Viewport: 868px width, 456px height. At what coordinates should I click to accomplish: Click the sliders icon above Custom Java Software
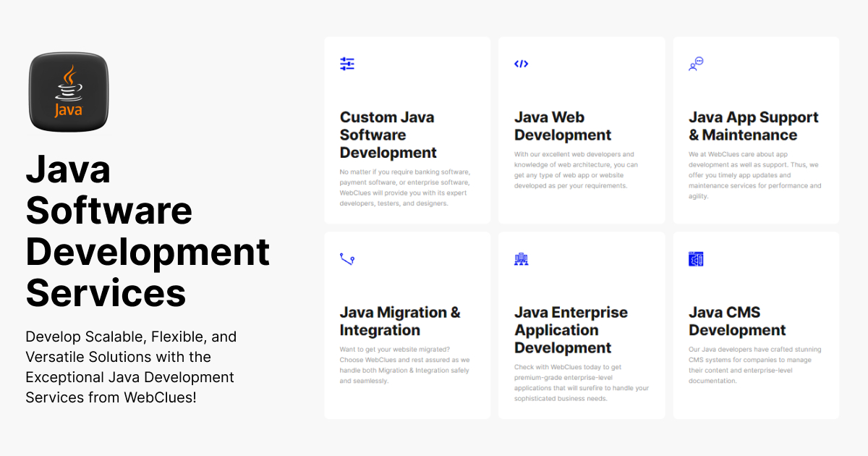[x=347, y=64]
